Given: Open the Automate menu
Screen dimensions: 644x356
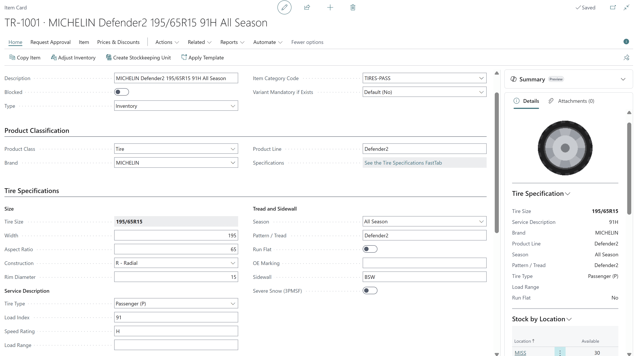Looking at the screenshot, I should tap(268, 42).
